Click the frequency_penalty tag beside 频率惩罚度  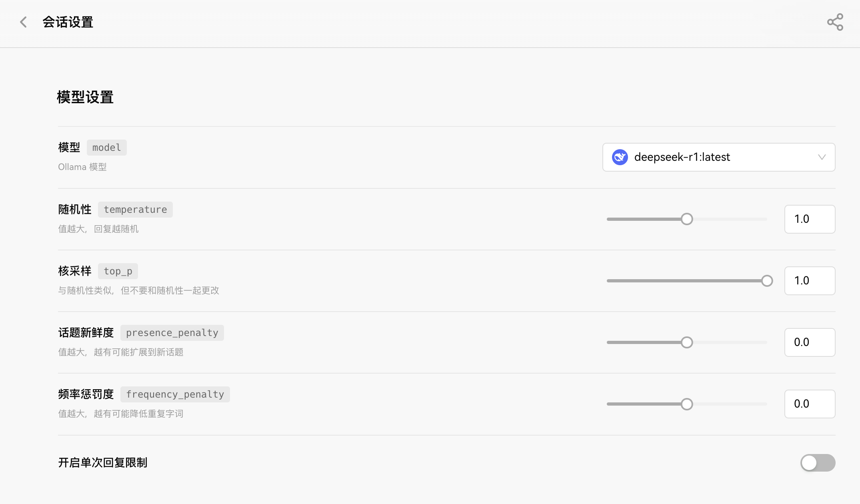pos(174,394)
